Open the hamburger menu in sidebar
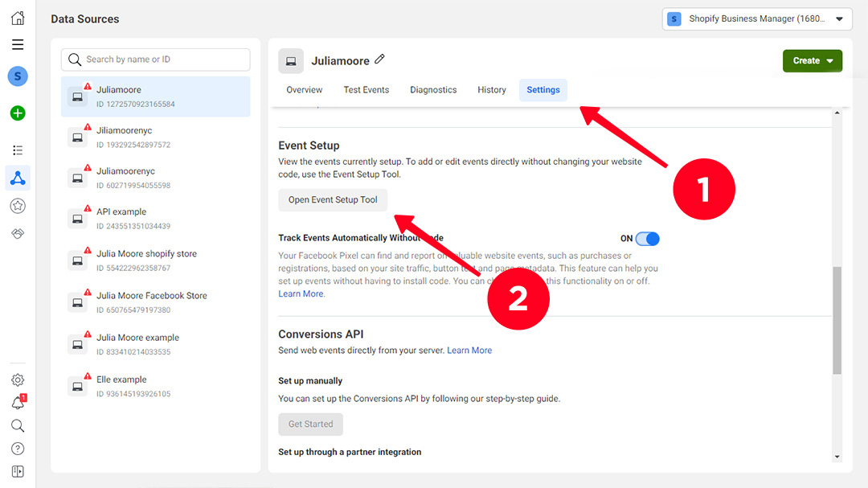Screen dimensions: 868x488 (x=18, y=44)
